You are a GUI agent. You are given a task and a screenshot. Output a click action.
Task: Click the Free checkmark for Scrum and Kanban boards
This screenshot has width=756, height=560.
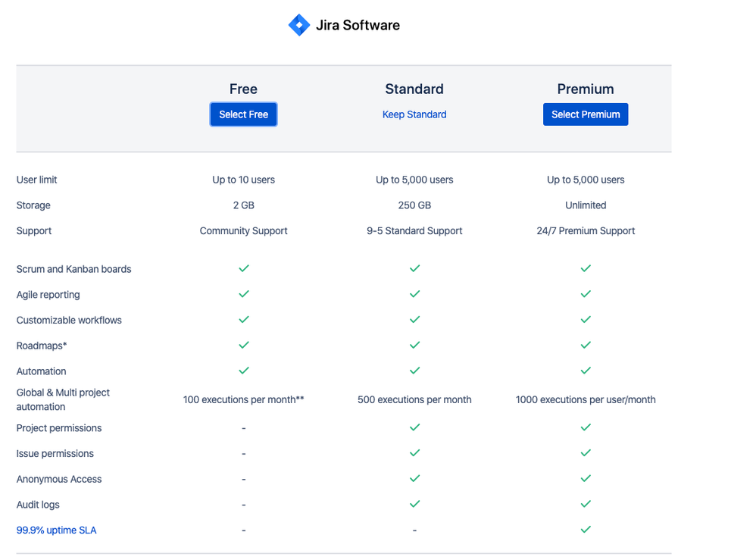pos(244,268)
